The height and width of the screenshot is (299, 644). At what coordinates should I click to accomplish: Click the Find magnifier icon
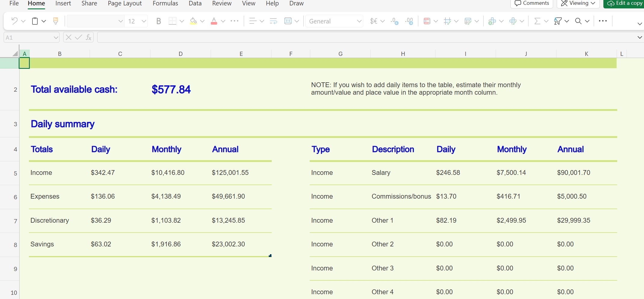coord(578,21)
